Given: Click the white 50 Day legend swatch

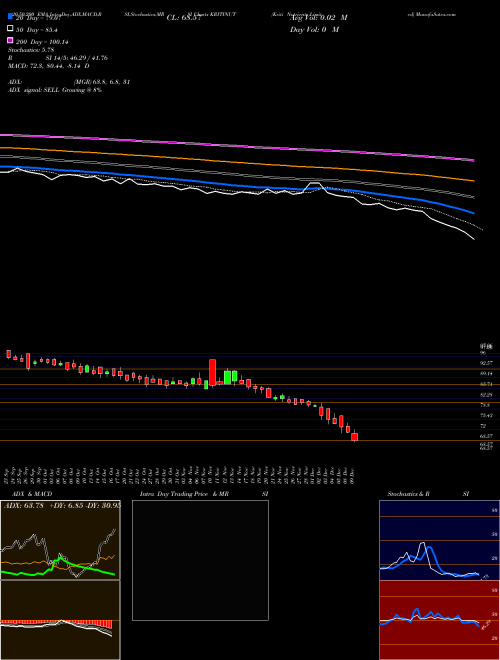Looking at the screenshot, I should coord(10,29).
